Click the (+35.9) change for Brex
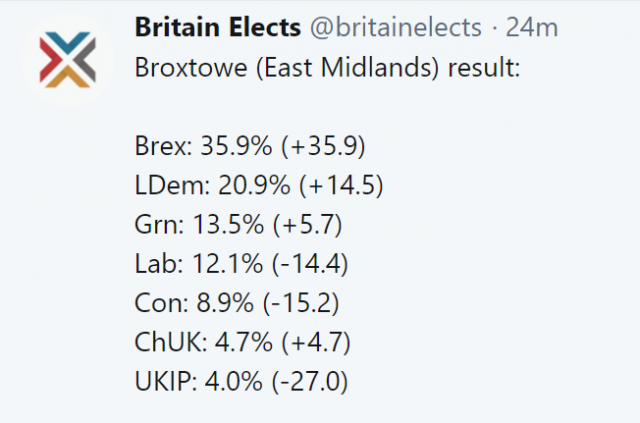This screenshot has width=640, height=423. [323, 146]
